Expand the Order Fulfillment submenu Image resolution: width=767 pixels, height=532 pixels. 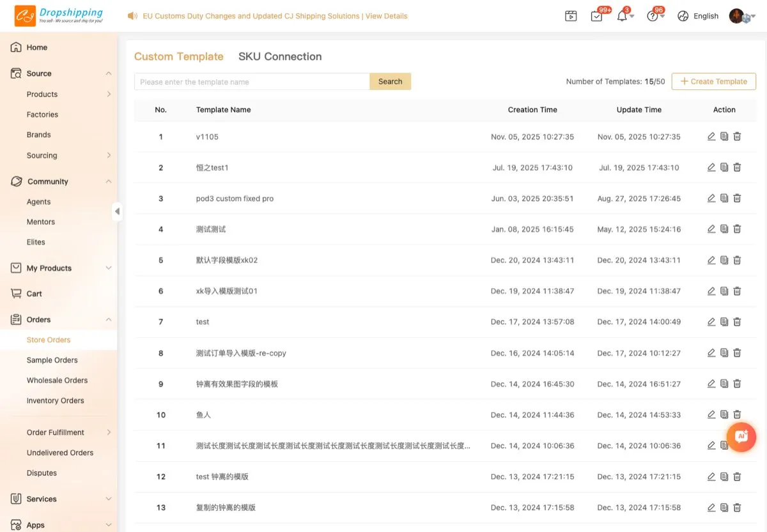click(x=109, y=432)
